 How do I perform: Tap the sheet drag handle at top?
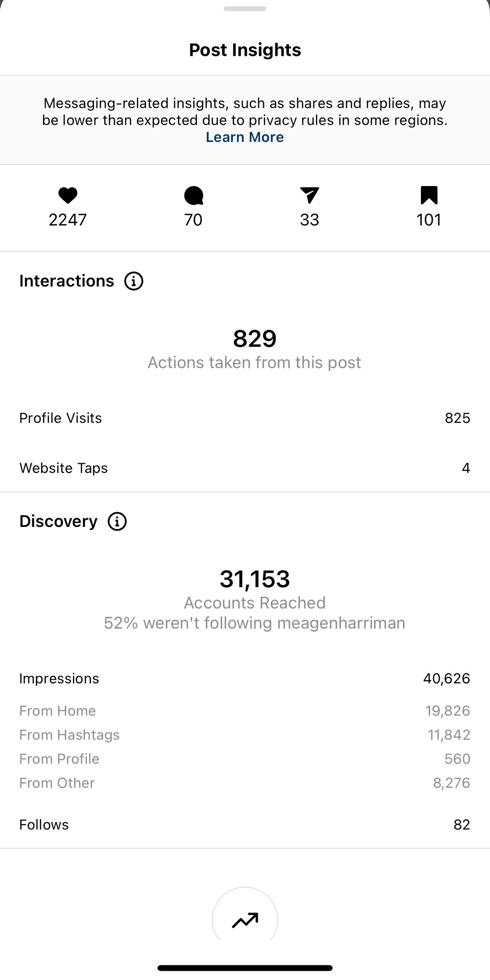click(245, 9)
